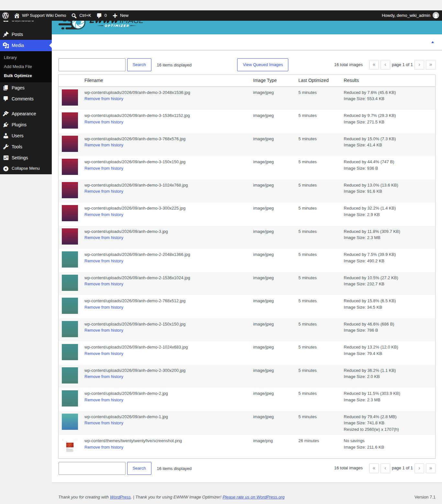Click the Users person icon
Viewport: 442px width, 504px height.
pos(6,136)
